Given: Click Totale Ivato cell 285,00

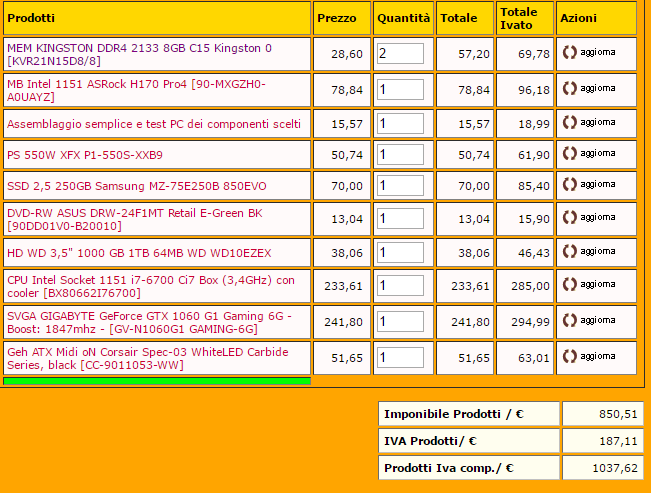Looking at the screenshot, I should pos(525,286).
